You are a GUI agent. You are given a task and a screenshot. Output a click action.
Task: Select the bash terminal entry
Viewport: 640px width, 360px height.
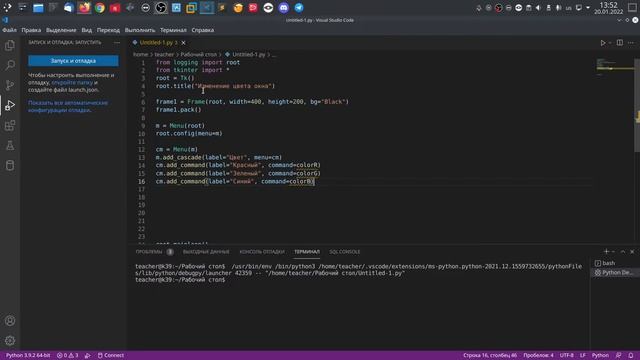608,263
